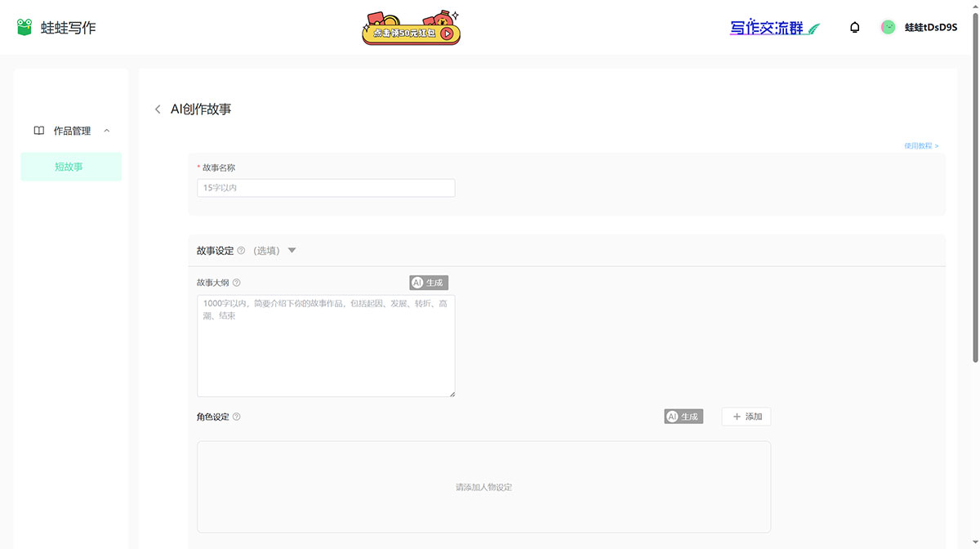Click the 添加 character button
980x549 pixels.
tap(746, 417)
